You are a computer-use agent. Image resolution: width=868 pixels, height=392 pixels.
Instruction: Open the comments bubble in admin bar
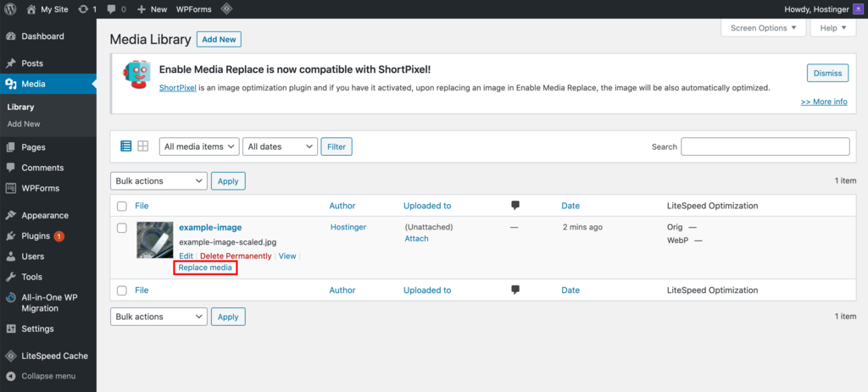[116, 8]
